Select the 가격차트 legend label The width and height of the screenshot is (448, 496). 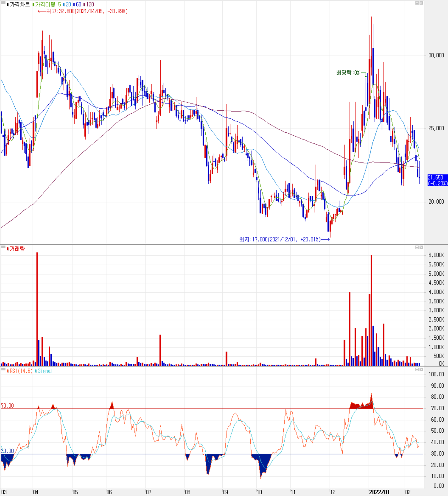[x=18, y=4]
